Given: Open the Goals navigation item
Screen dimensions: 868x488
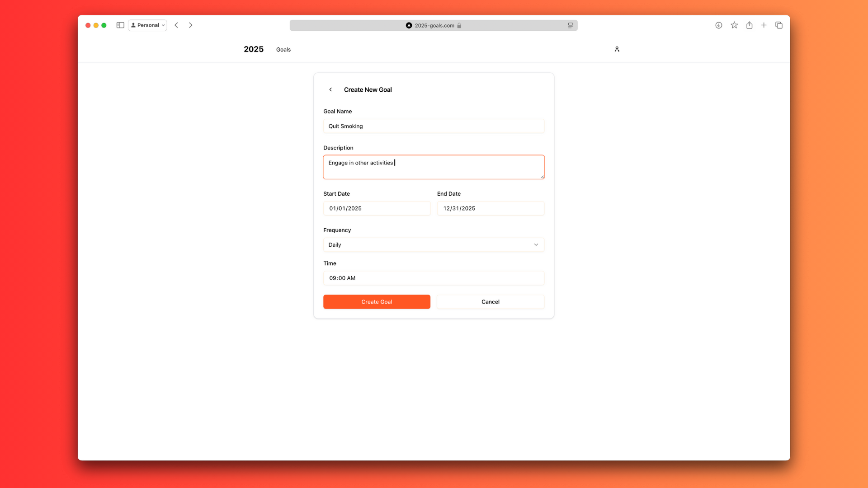Looking at the screenshot, I should (283, 50).
